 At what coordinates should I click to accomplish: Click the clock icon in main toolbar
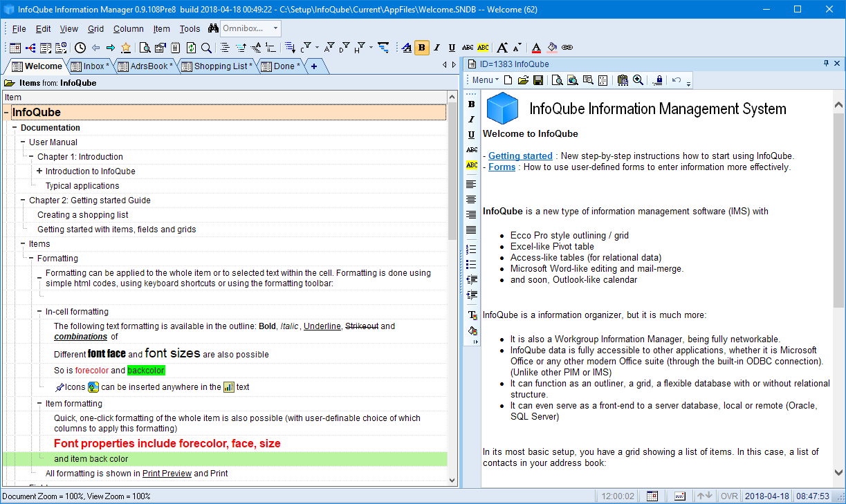[x=80, y=48]
